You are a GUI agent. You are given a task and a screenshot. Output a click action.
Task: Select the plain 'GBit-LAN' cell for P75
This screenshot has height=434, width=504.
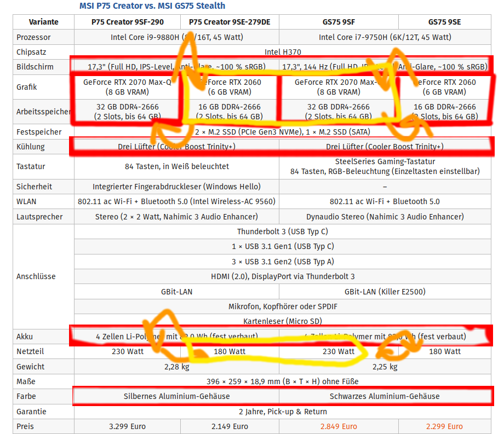(x=176, y=292)
